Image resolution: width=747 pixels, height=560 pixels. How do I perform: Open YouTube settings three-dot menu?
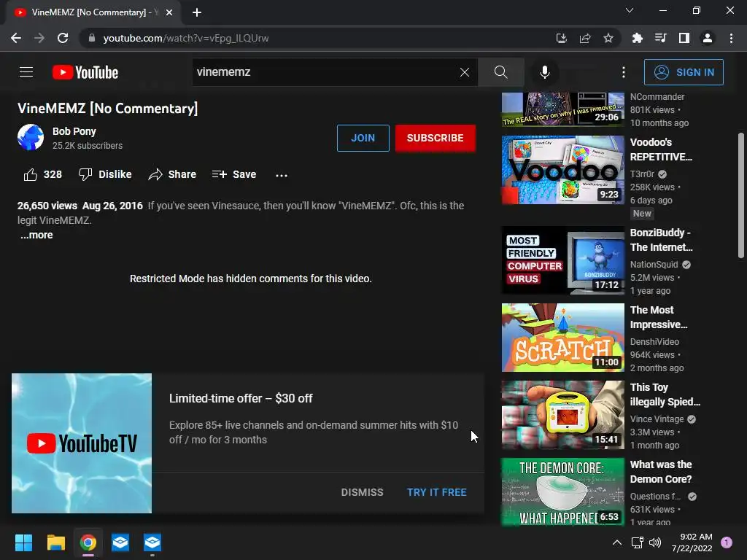pos(624,72)
